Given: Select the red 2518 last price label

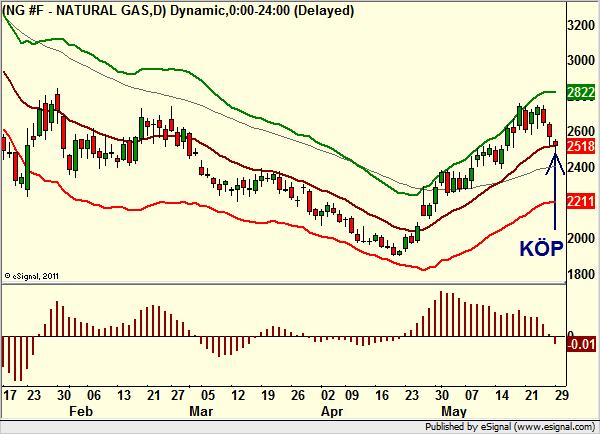Looking at the screenshot, I should [581, 146].
